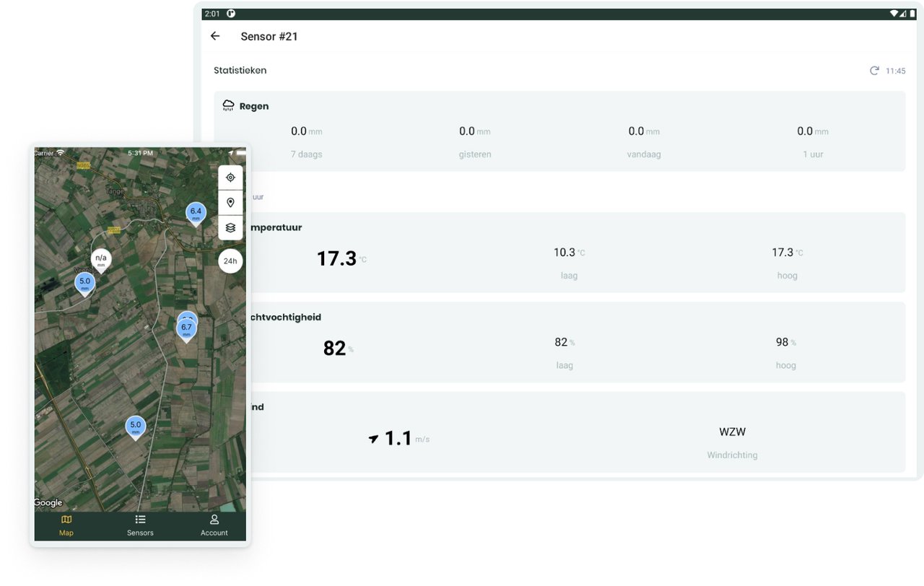Click the tablet status bar battery icon
924x586 pixels.
[x=912, y=14]
